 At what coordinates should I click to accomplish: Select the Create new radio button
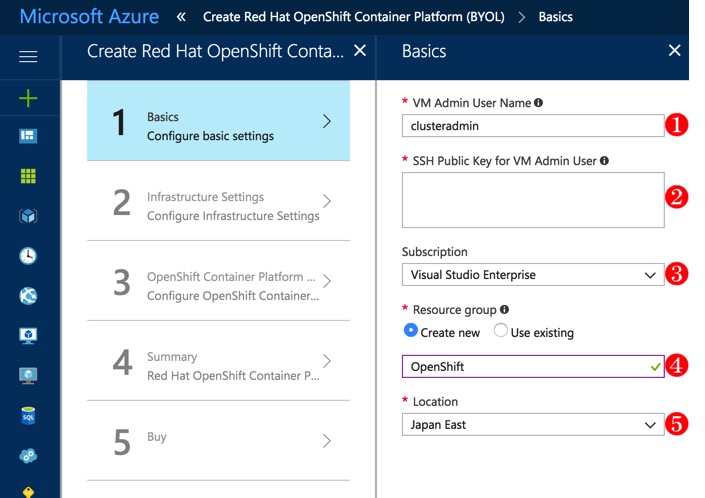[411, 331]
